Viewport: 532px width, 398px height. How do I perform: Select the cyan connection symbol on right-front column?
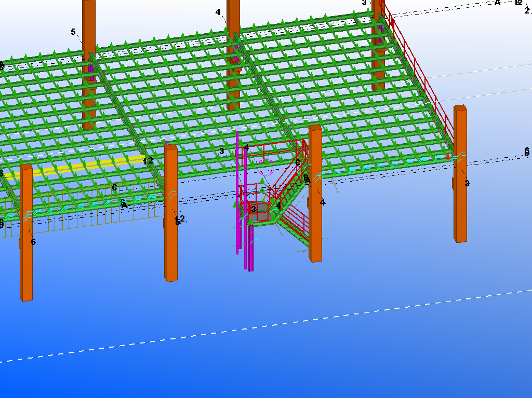[459, 155]
